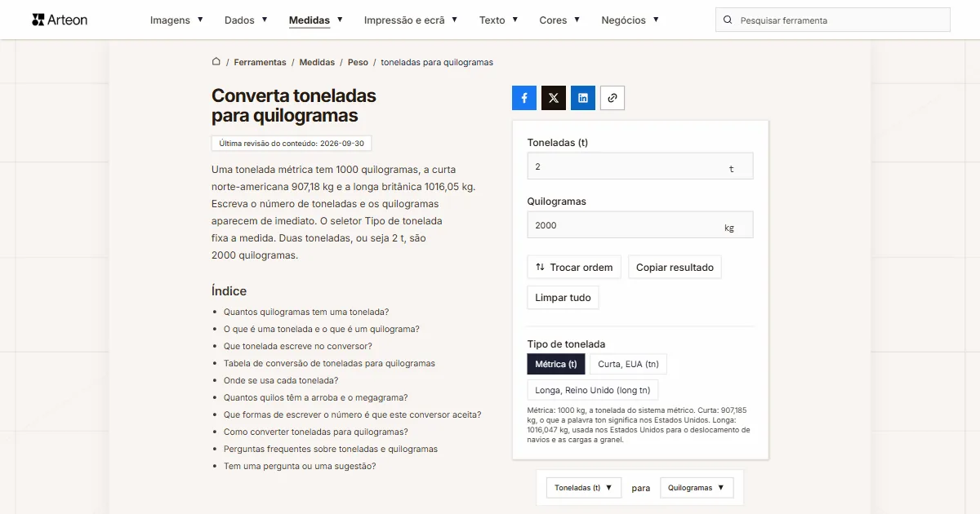Jump to arroba e megagrama question

pyautogui.click(x=316, y=397)
